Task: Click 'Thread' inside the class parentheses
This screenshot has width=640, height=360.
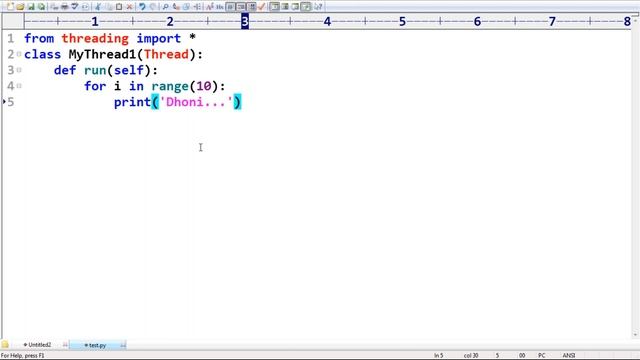Action: (166, 54)
